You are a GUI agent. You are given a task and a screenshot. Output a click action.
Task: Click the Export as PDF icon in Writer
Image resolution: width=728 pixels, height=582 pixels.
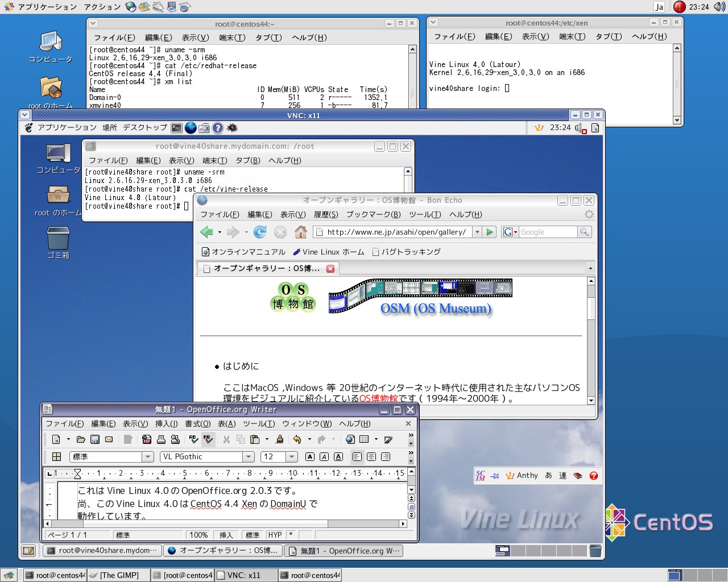click(x=147, y=439)
